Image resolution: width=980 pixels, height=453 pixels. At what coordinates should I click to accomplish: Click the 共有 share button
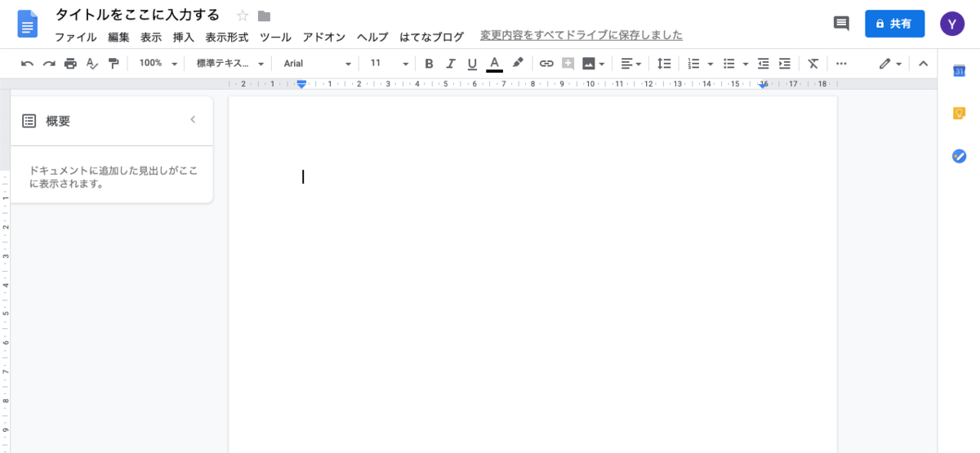(894, 24)
